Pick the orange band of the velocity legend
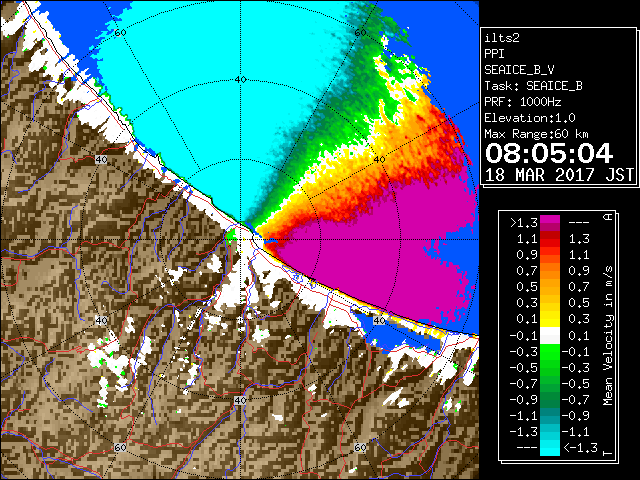The image size is (640, 480). [550, 271]
